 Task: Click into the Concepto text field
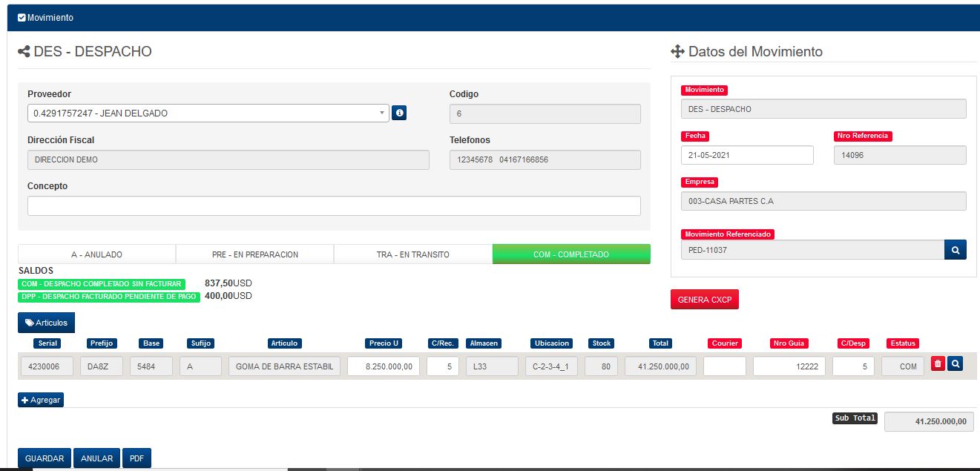coord(334,205)
